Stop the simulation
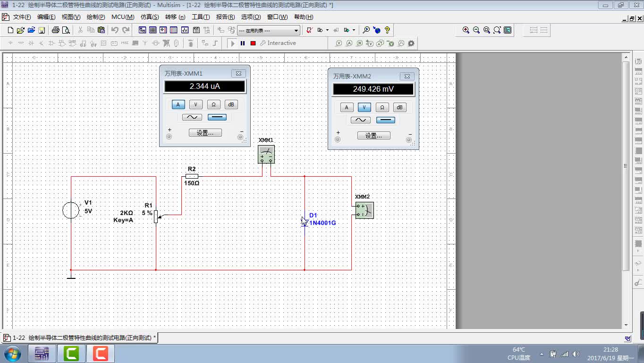The height and width of the screenshot is (363, 644). coord(253,43)
